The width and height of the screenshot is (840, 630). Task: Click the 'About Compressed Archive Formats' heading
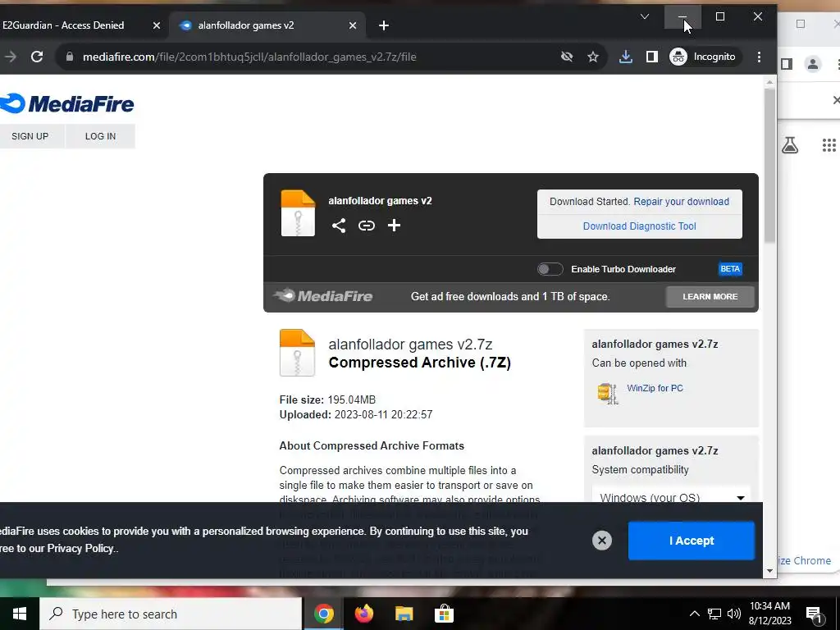point(372,445)
